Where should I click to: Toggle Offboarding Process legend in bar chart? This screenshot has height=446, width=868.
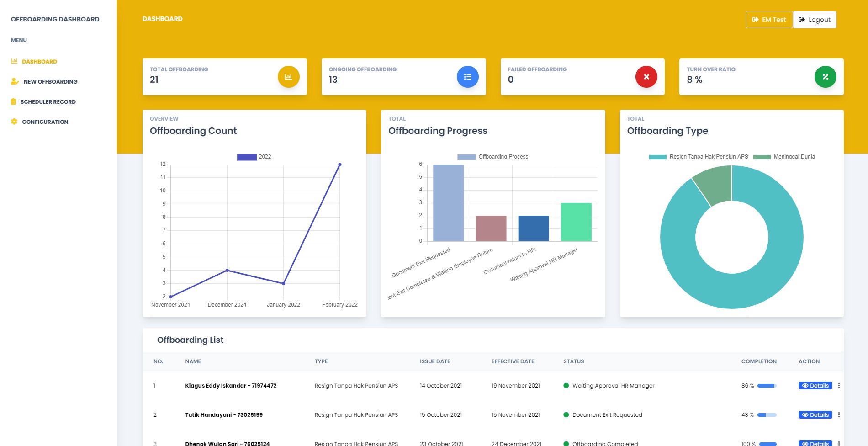click(x=492, y=157)
